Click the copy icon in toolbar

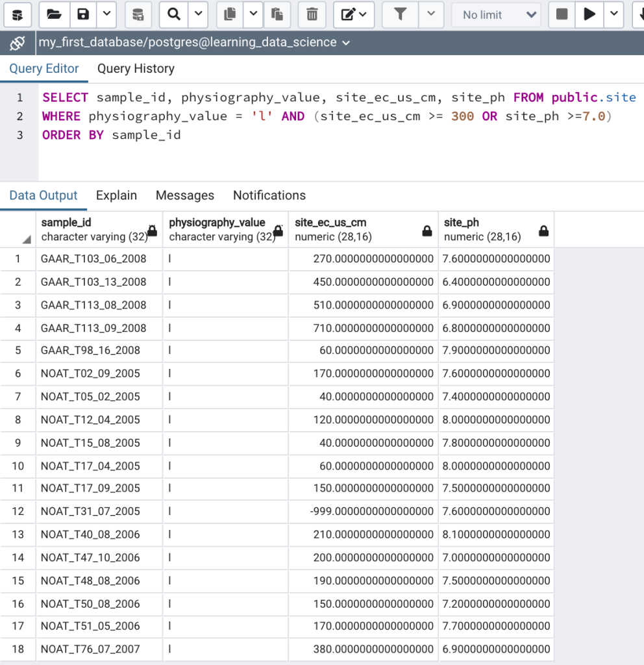pos(229,14)
